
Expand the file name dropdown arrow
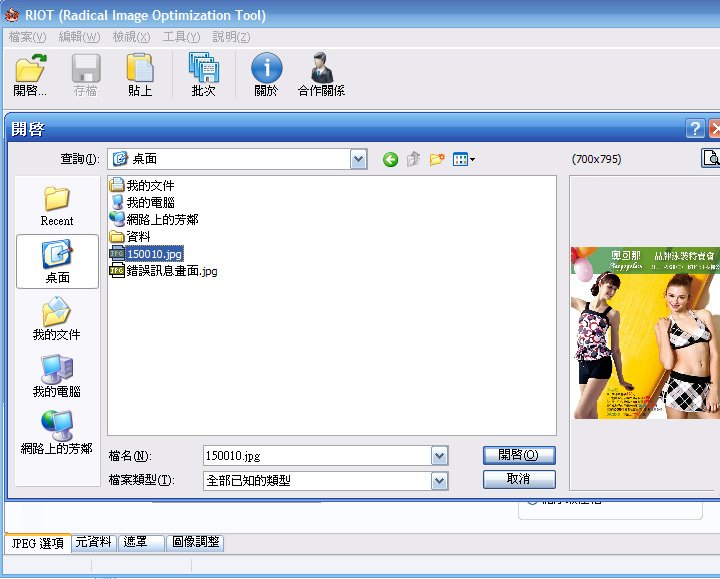[x=439, y=456]
